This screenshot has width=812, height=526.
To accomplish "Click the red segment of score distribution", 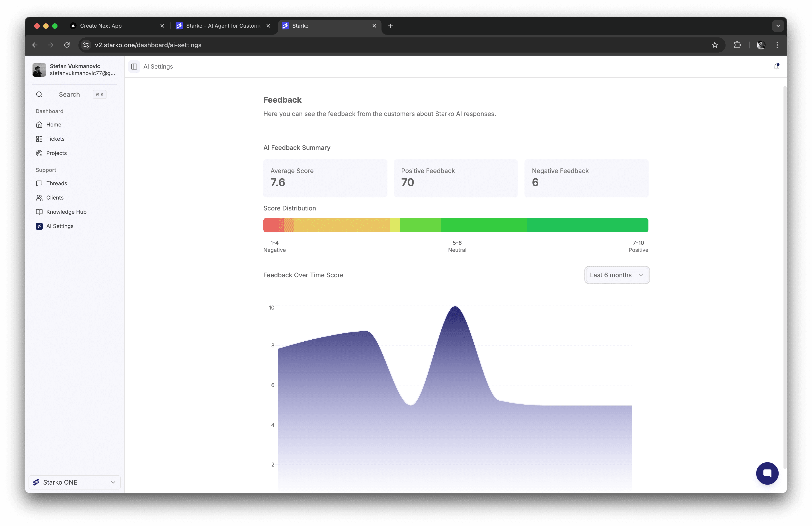I will (271, 225).
